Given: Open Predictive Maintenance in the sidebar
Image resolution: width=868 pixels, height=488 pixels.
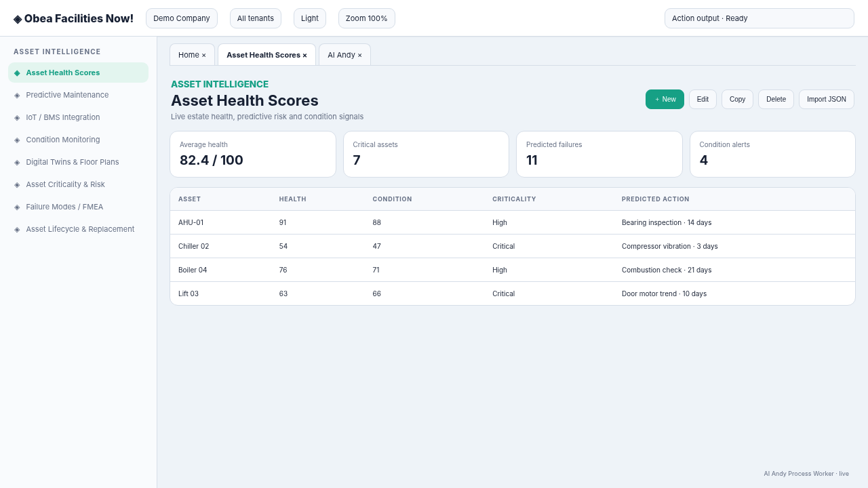Looking at the screenshot, I should [x=78, y=95].
